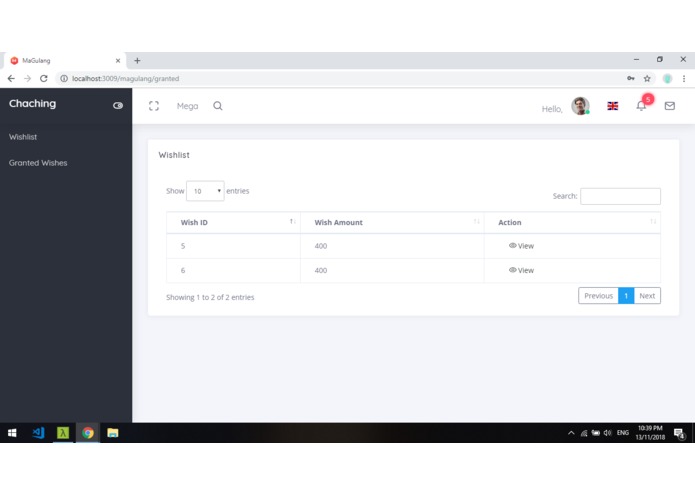Open the Mega menu
Viewport: 695px width, 494px height.
coord(187,106)
